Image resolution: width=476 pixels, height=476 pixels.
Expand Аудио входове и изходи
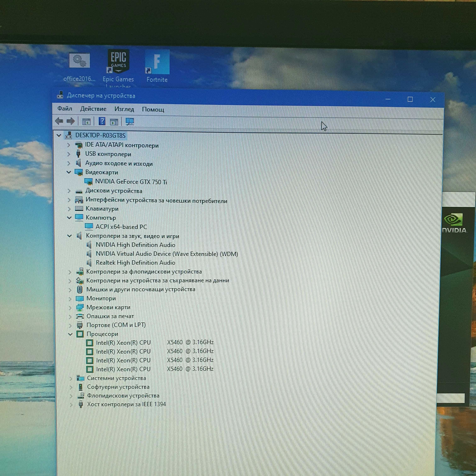pos(69,163)
